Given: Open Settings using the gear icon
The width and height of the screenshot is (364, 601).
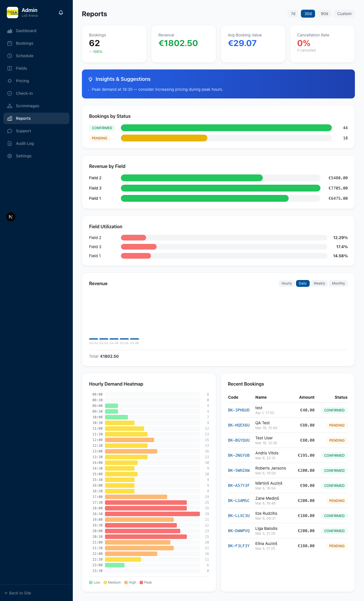Looking at the screenshot, I should (x=10, y=156).
